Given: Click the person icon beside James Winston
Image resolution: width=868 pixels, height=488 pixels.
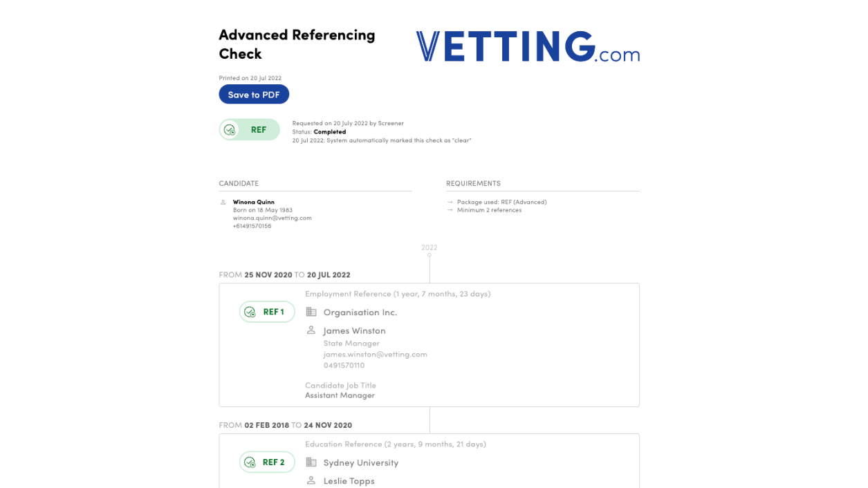Looking at the screenshot, I should pyautogui.click(x=311, y=330).
